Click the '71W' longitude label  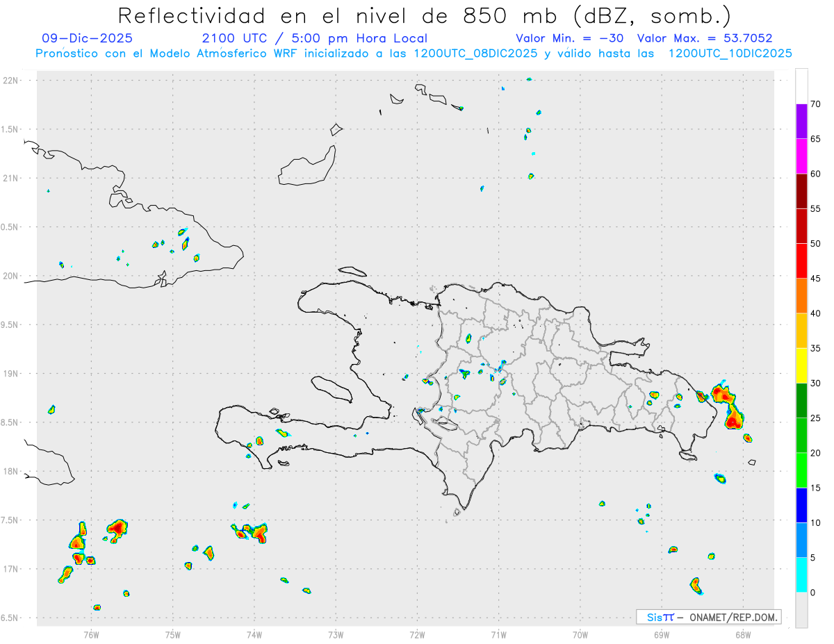[498, 634]
